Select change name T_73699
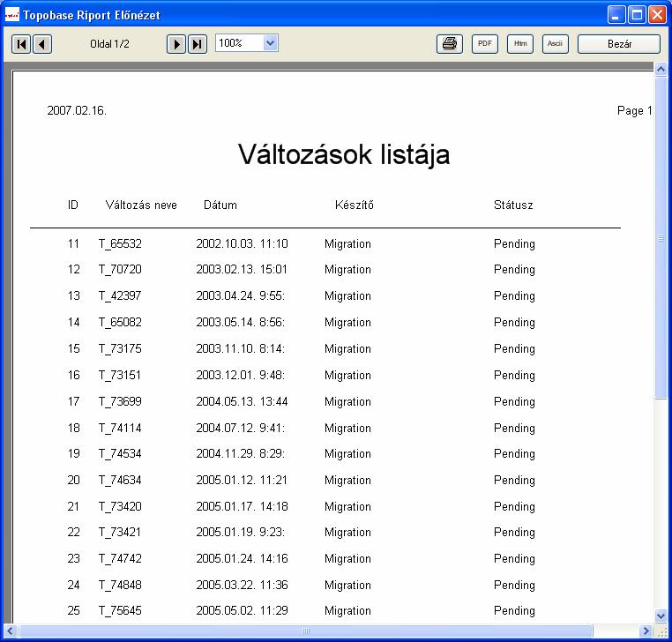 pos(120,401)
